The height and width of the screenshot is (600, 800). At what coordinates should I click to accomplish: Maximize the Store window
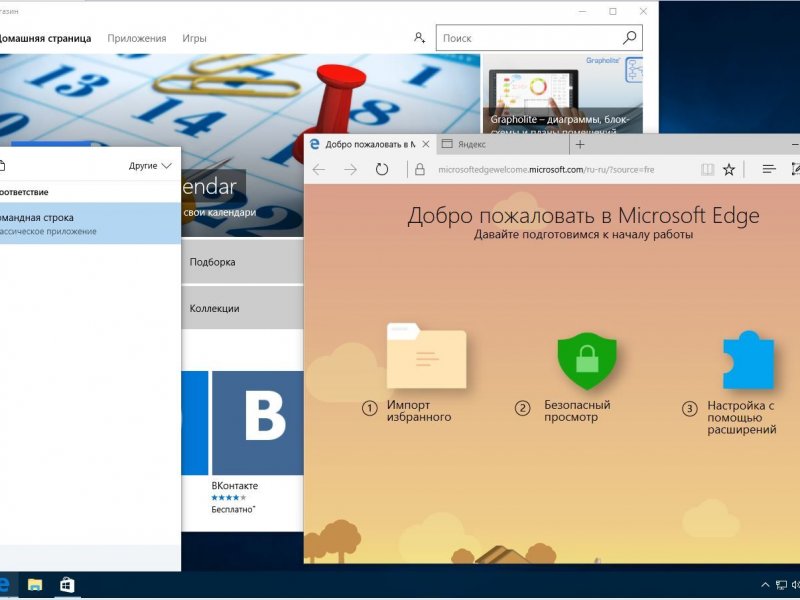click(x=613, y=11)
